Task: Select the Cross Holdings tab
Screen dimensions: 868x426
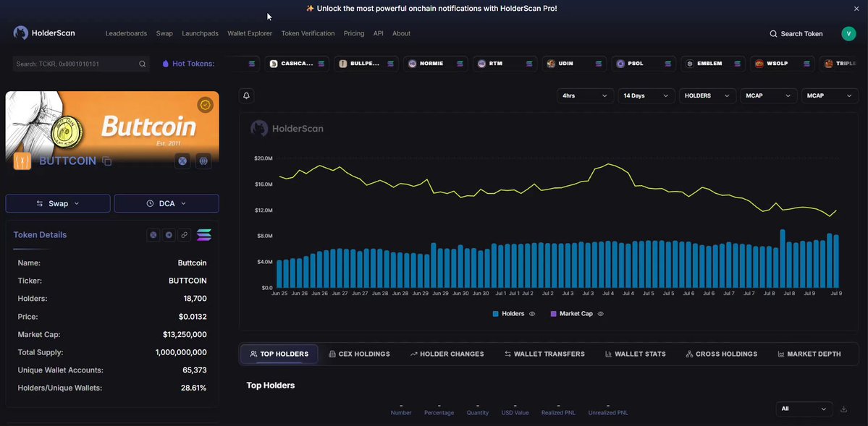Action: tap(721, 354)
